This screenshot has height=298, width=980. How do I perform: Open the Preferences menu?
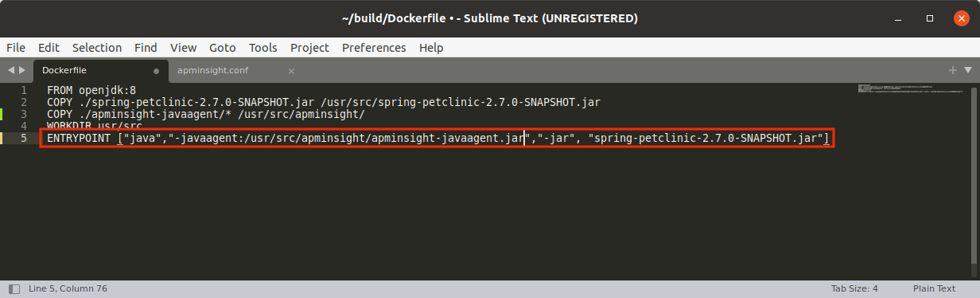coord(379,48)
